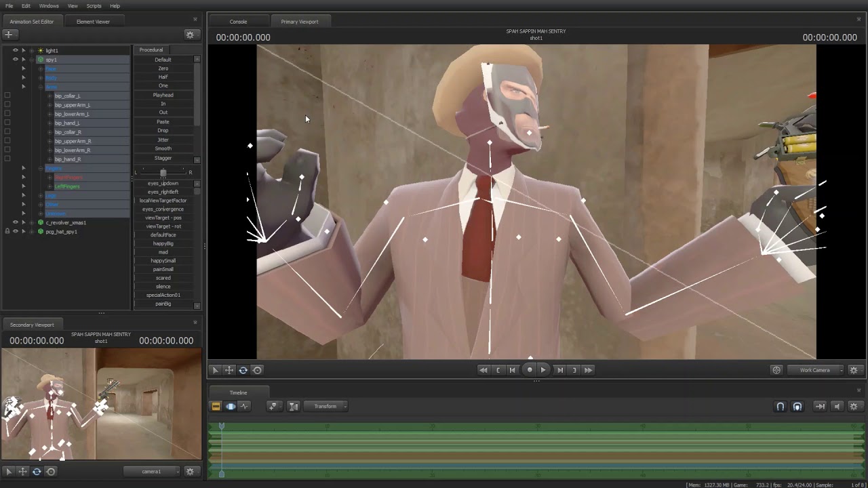Screen dimensions: 868x488
Task: Toggle the second snap magnet icon
Action: click(797, 407)
